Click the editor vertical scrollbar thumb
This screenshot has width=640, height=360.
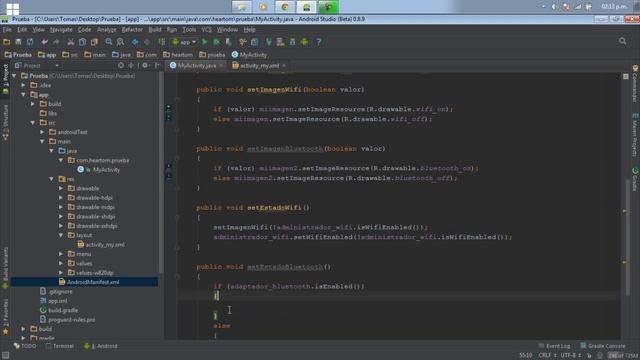click(628, 237)
